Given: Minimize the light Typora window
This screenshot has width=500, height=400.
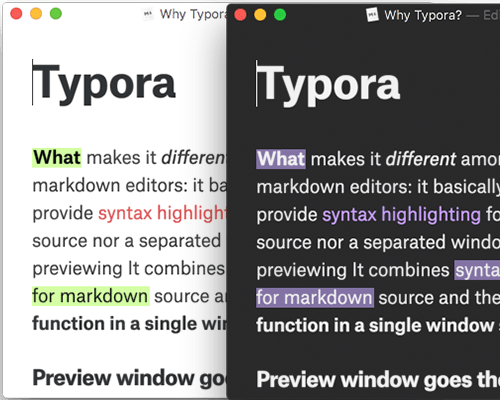Looking at the screenshot, I should pos(36,14).
